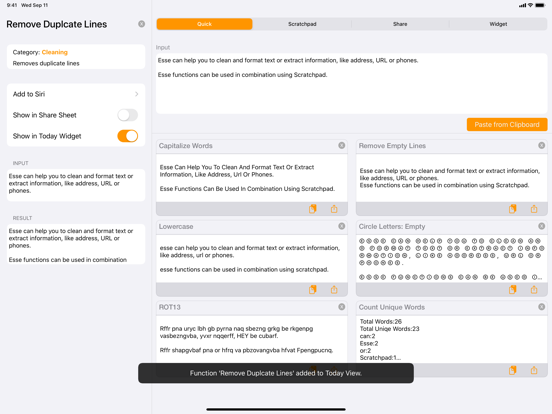Screen dimensions: 552x414
Task: Click the 'Total Uniqe Words:23' line
Action: pyautogui.click(x=389, y=329)
